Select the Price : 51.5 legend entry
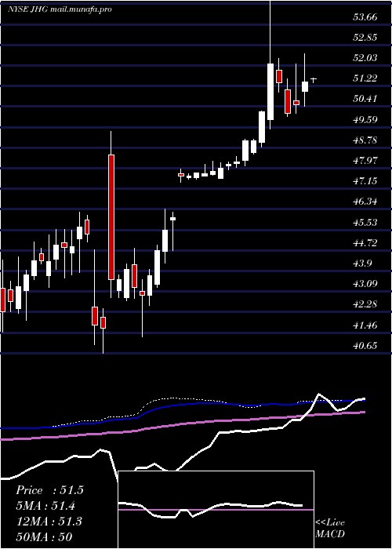392x549 pixels. pyautogui.click(x=49, y=490)
